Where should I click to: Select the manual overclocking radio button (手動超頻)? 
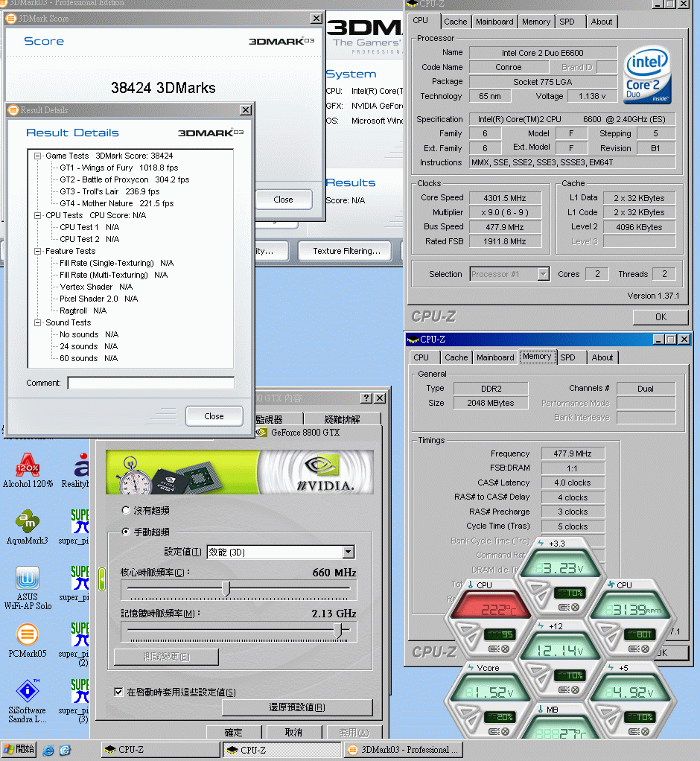click(126, 532)
